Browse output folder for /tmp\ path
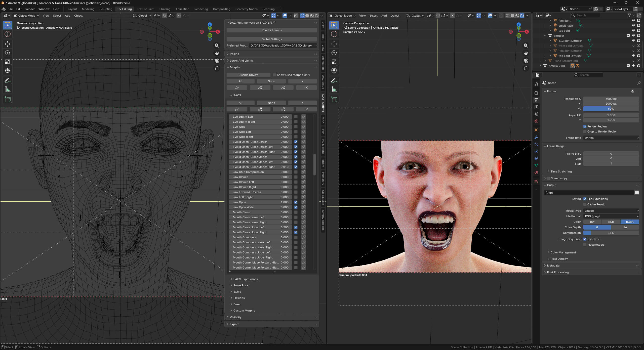 637,193
